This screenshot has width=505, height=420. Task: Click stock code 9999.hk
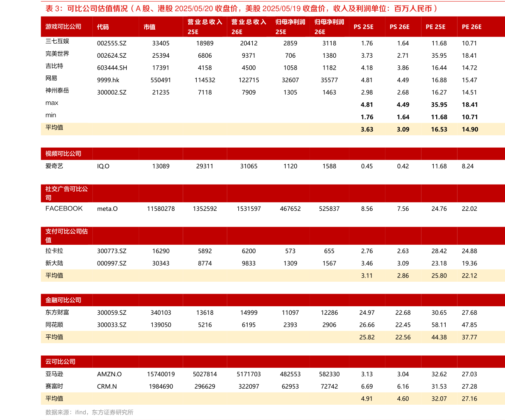point(108,80)
